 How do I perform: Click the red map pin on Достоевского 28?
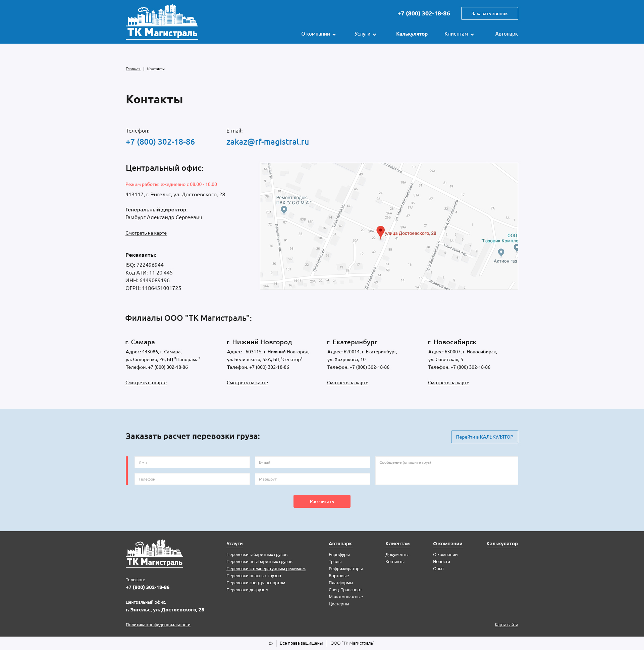[380, 232]
